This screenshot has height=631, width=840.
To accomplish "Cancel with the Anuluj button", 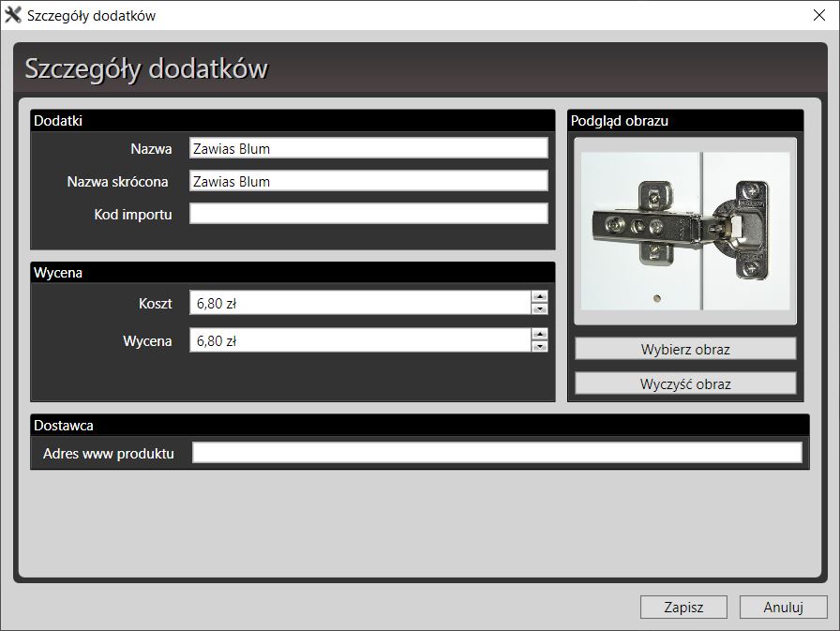I will (783, 607).
